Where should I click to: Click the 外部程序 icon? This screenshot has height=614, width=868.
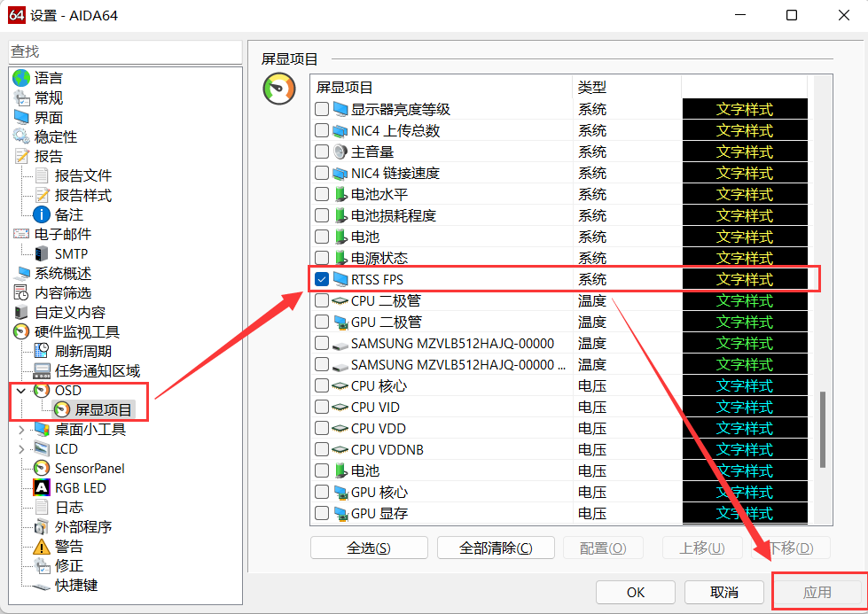42,526
